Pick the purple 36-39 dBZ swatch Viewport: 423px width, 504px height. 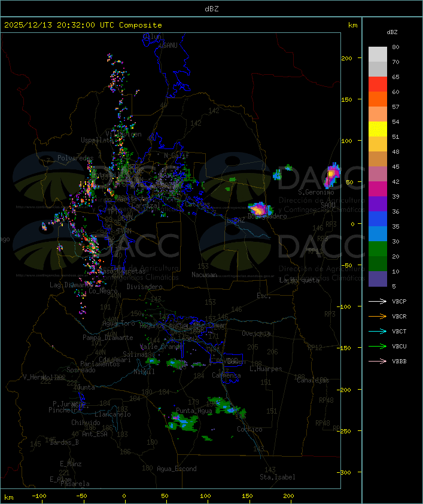tap(378, 204)
